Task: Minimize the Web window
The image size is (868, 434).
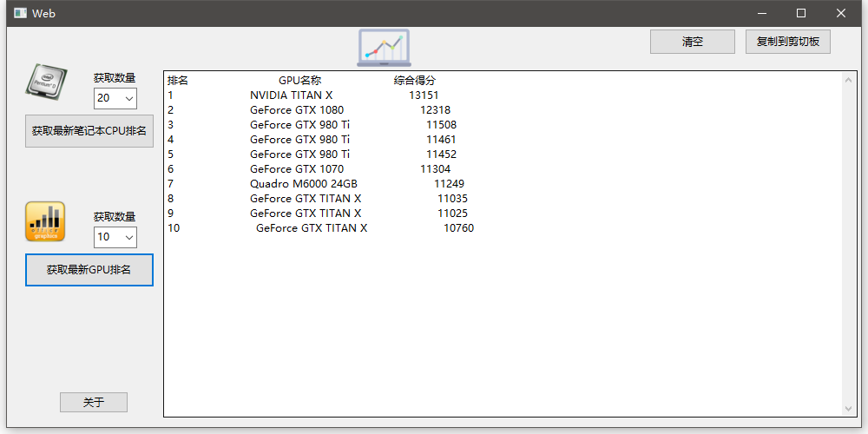Action: 762,13
